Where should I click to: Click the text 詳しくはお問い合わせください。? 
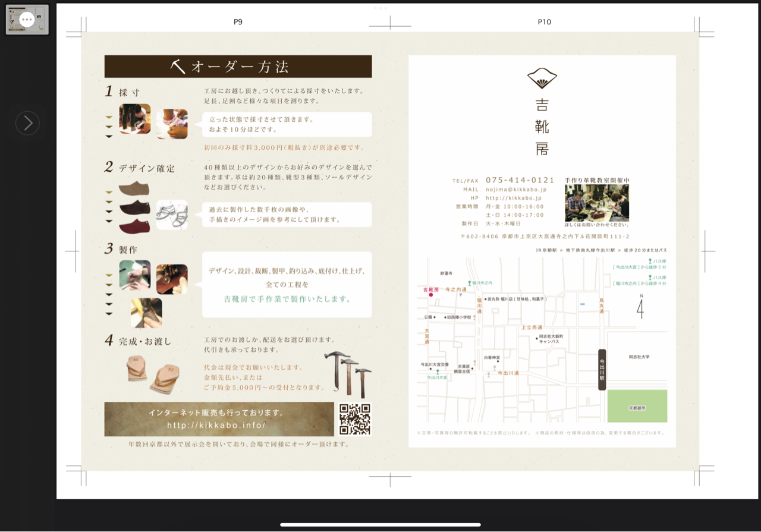[x=597, y=225]
